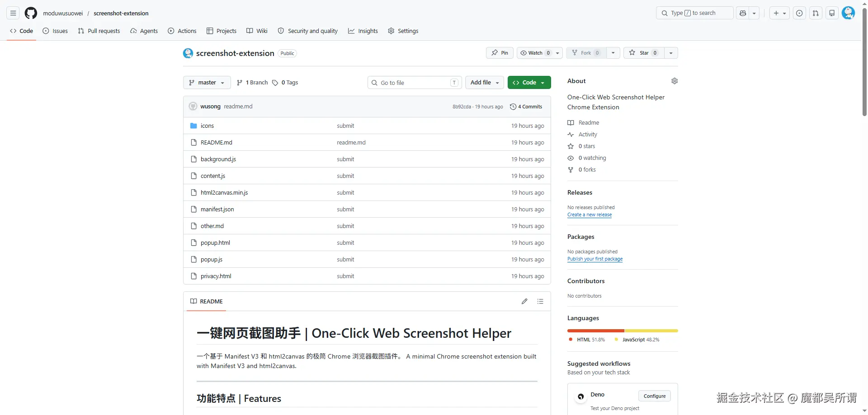Screen dimensions: 868x415
Task: Open commit hash 8b92cda
Action: [x=462, y=107]
